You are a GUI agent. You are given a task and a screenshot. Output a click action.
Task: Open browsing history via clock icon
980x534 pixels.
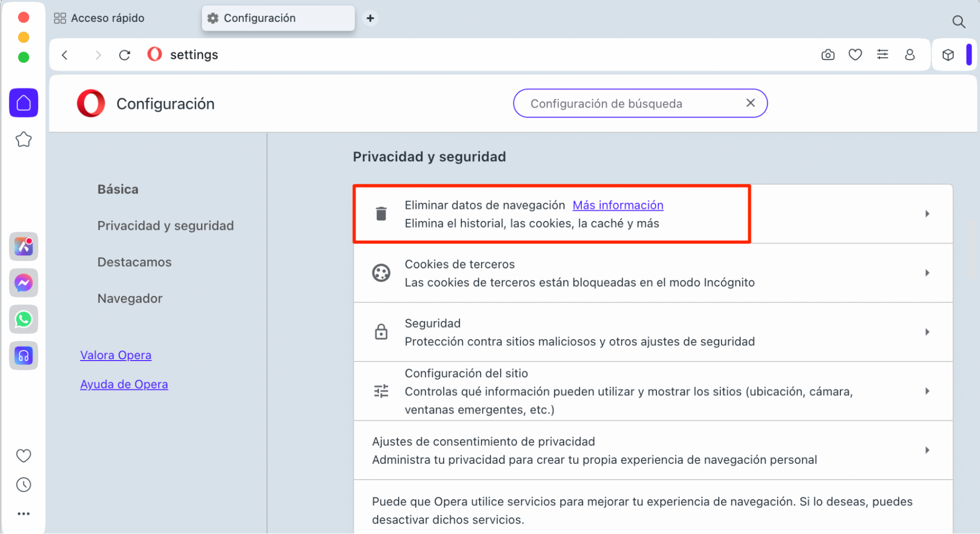pyautogui.click(x=23, y=485)
